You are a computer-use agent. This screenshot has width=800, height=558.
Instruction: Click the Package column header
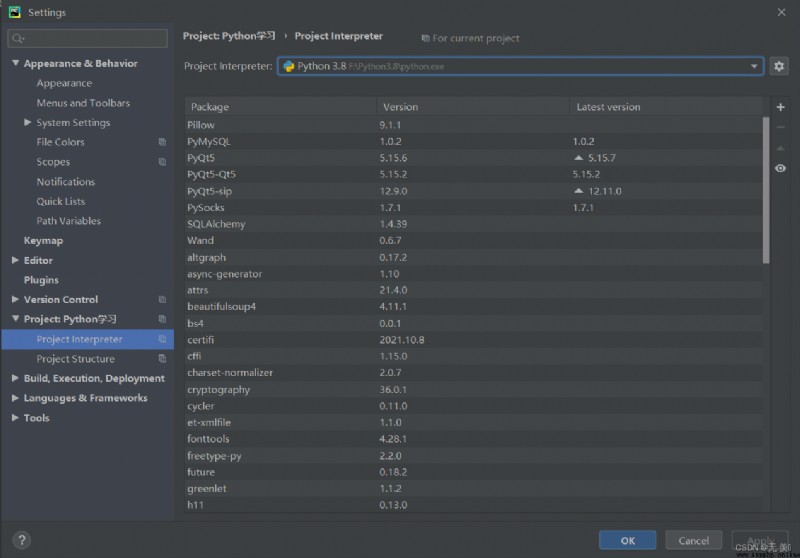[x=281, y=107]
